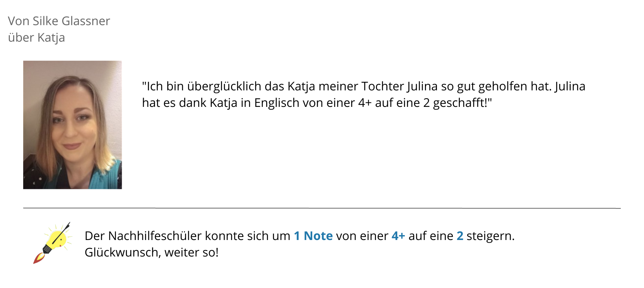Screen dimensions: 644x288
Task: Click "Glückwunsch, weiter so!" message
Action: point(152,252)
